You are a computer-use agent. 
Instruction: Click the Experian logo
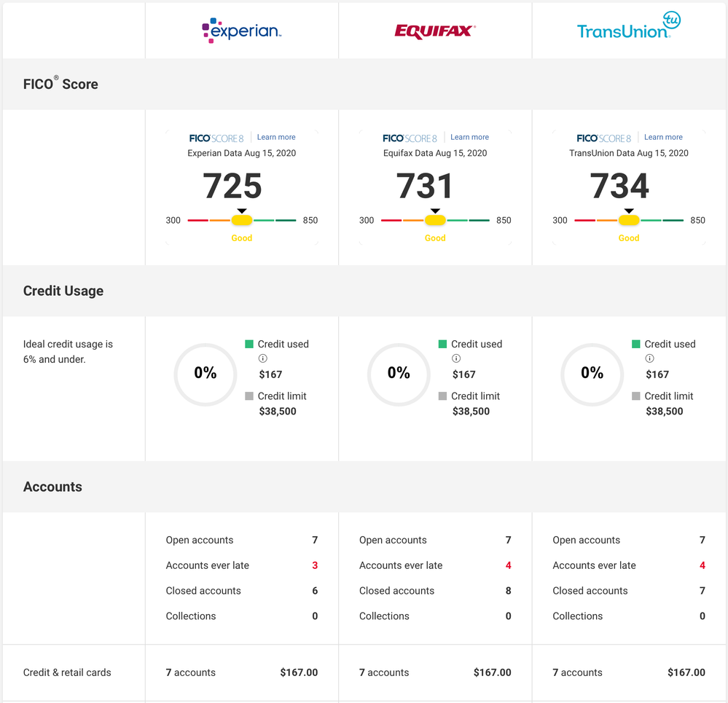[x=241, y=31]
